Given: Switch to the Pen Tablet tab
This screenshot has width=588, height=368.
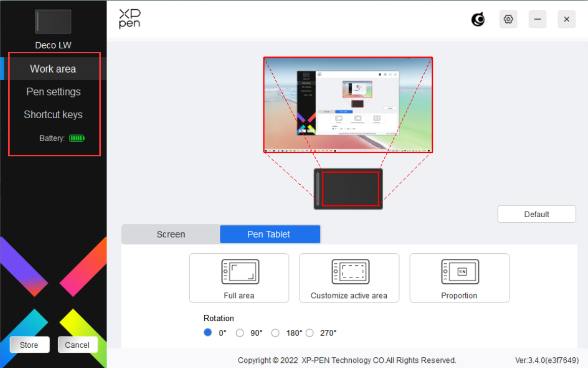Looking at the screenshot, I should tap(269, 235).
